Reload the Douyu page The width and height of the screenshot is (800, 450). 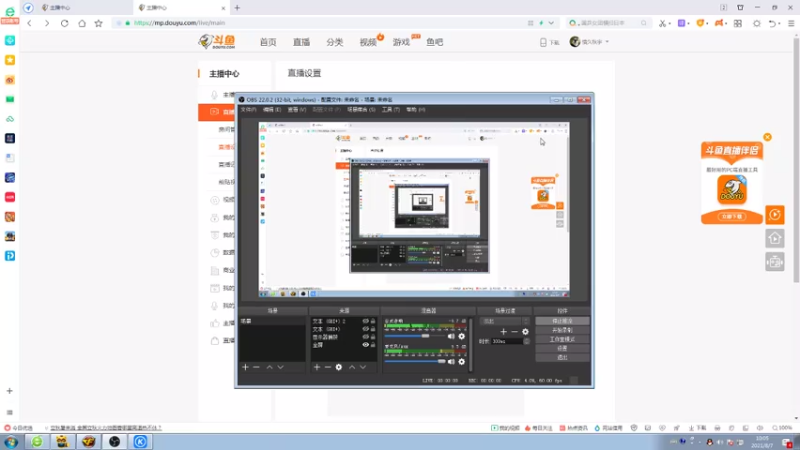[64, 23]
